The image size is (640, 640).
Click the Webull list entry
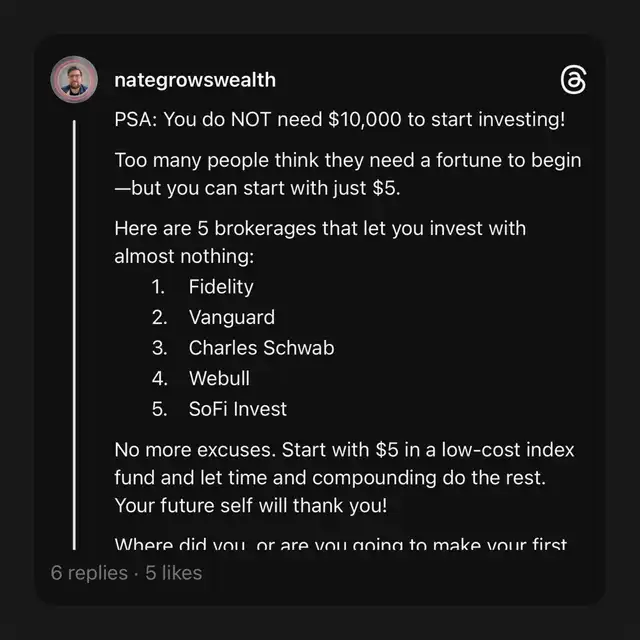coord(219,379)
